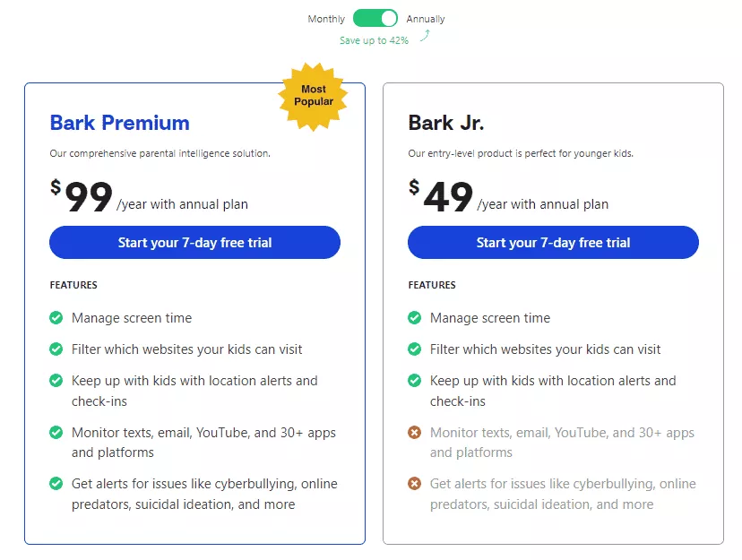The width and height of the screenshot is (742, 560).
Task: Click the Save up to 42% text
Action: click(375, 39)
